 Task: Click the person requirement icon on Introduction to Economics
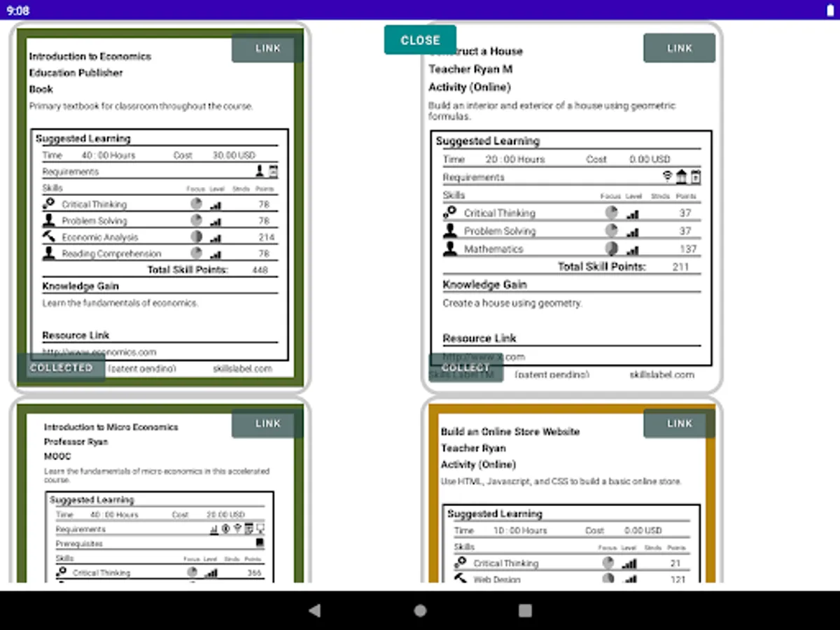pyautogui.click(x=258, y=170)
